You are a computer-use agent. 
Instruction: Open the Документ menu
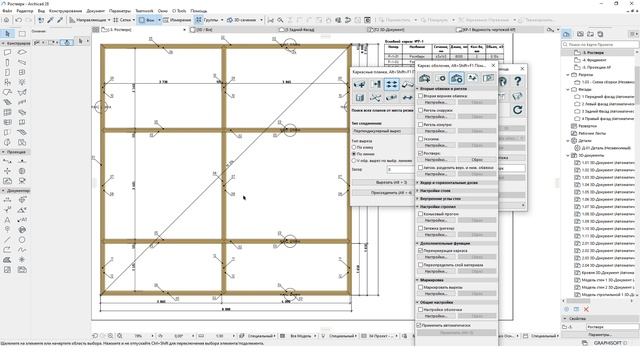point(96,11)
